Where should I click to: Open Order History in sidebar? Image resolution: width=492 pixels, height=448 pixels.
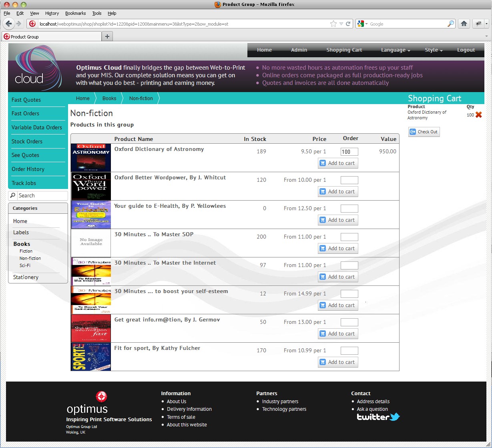[x=28, y=169]
